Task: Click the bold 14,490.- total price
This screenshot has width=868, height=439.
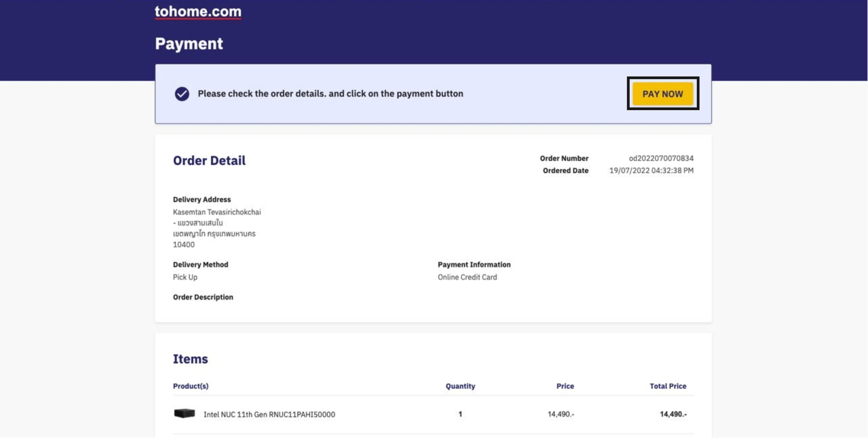Action: (672, 414)
